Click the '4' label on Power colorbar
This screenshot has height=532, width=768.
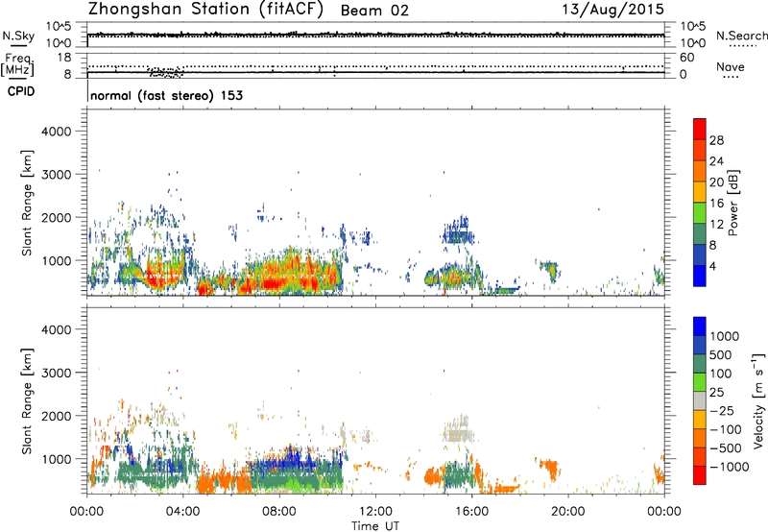click(712, 266)
